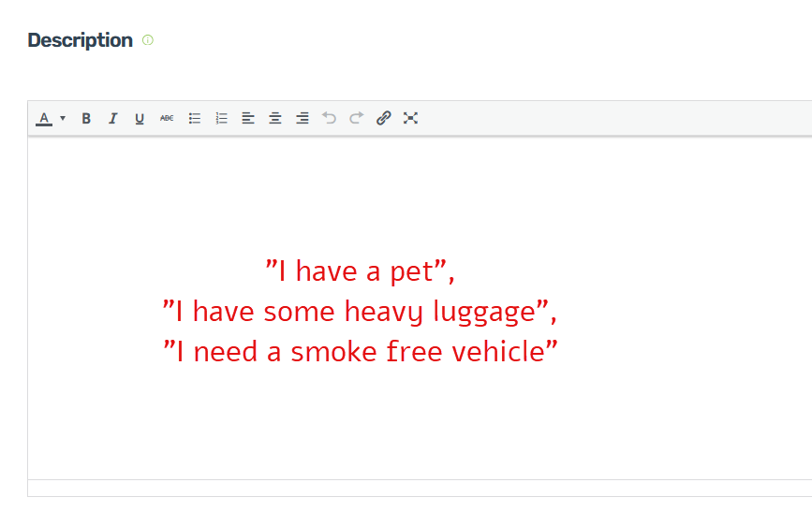Toggle bold formatting

(x=86, y=118)
